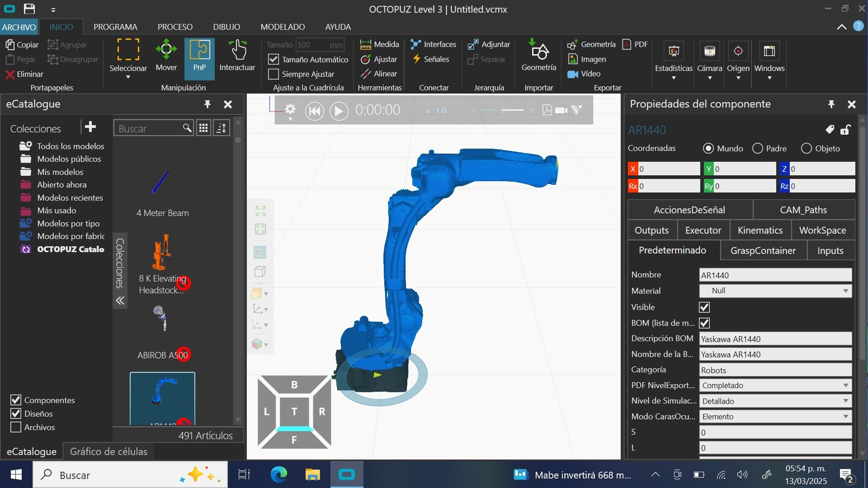Switch to the PROGRAMA ribbon tab
The image size is (868, 488).
tap(115, 27)
